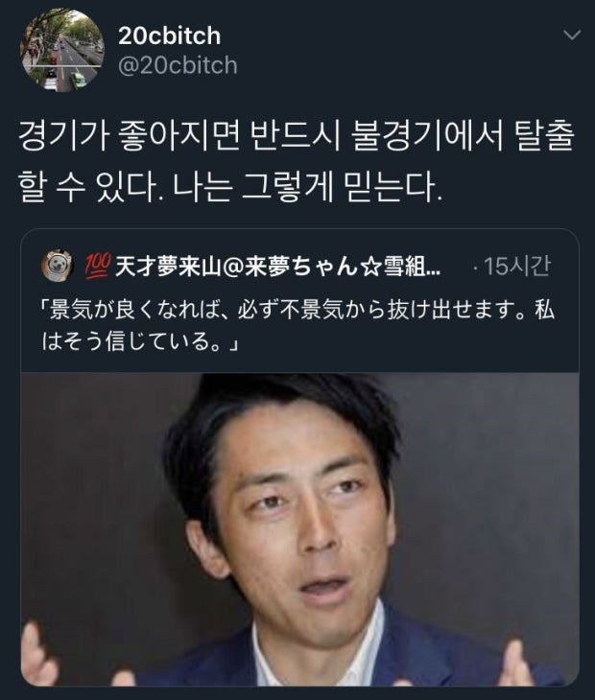The image size is (595, 700).
Task: Tap the raised left hand in the photo
Action: pyautogui.click(x=38, y=654)
